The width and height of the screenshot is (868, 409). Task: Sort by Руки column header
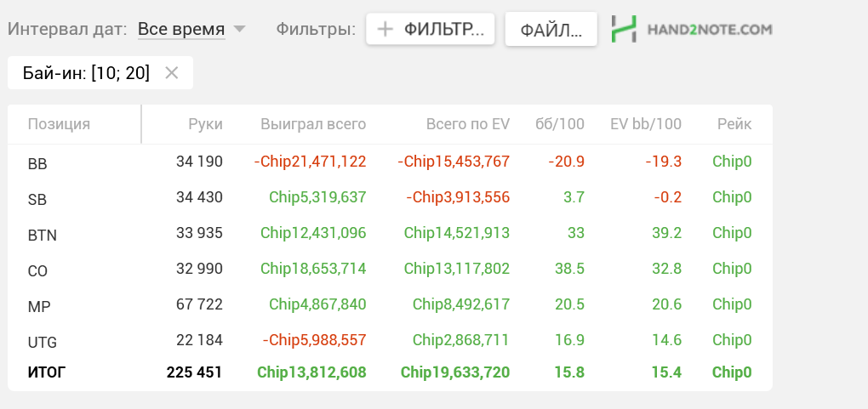[x=205, y=124]
